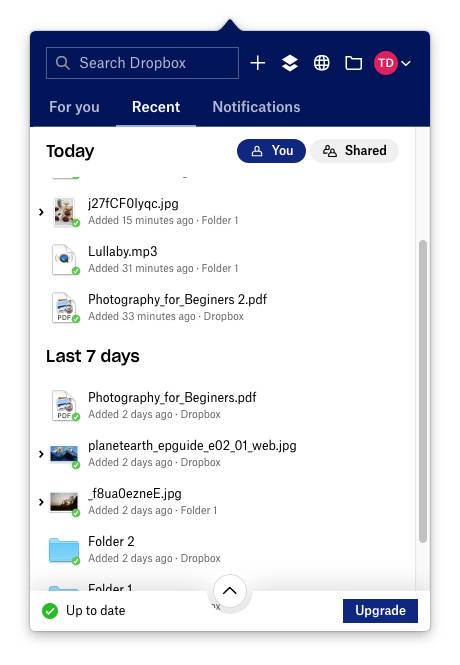Click the Search Dropbox input field
This screenshot has width=460, height=665.
click(142, 63)
